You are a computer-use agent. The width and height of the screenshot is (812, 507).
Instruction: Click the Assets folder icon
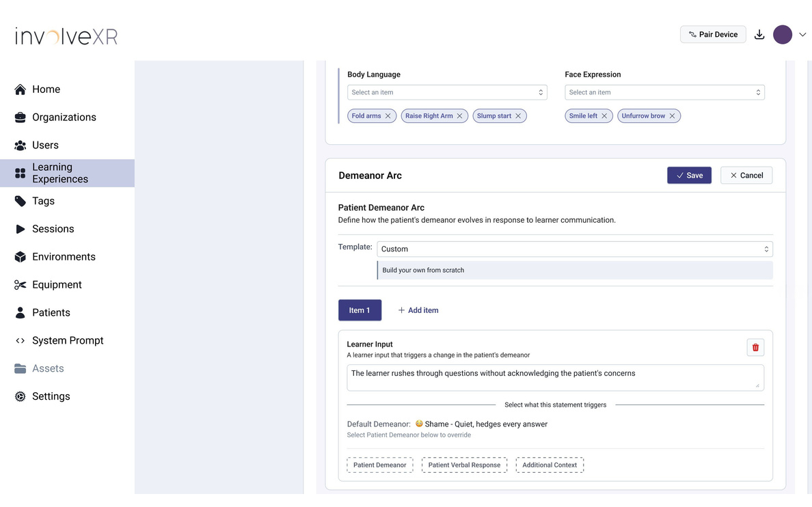tap(21, 369)
